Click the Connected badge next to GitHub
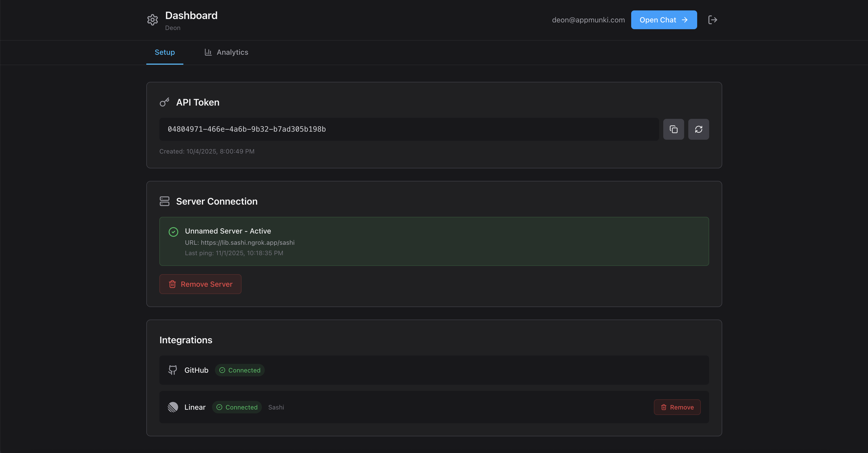Viewport: 868px width, 453px height. (240, 370)
